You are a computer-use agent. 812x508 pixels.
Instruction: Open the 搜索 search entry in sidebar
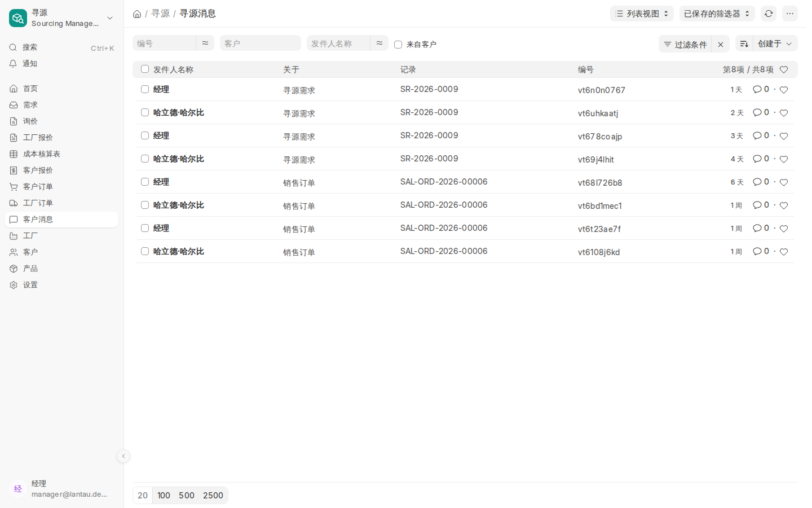click(x=61, y=47)
